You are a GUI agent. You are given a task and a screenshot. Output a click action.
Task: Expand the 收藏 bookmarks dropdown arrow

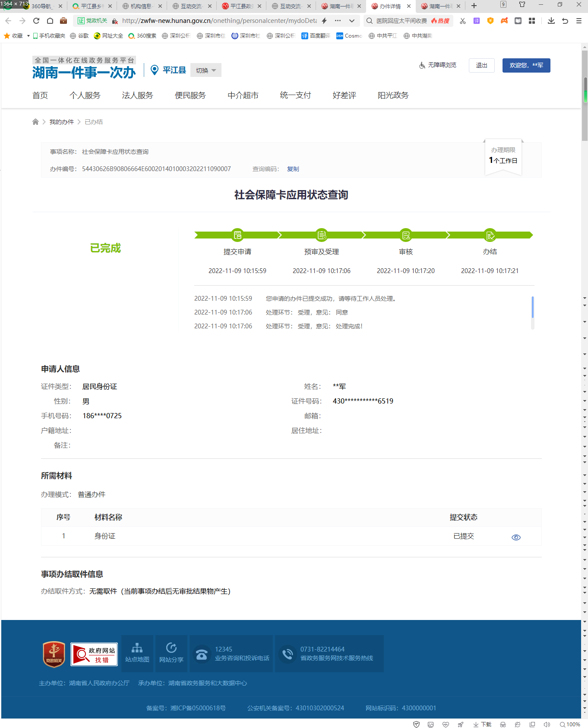pyautogui.click(x=28, y=36)
